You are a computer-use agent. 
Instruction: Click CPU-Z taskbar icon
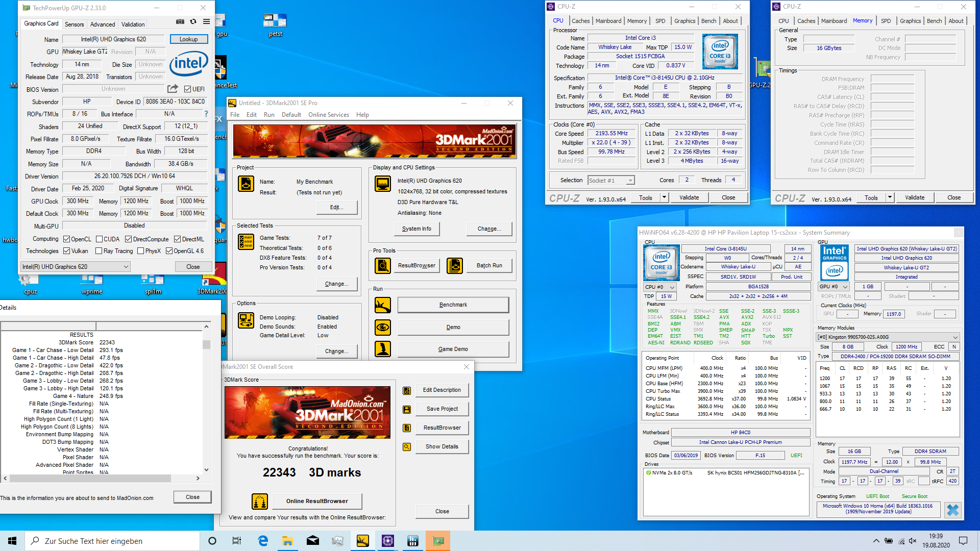(388, 541)
